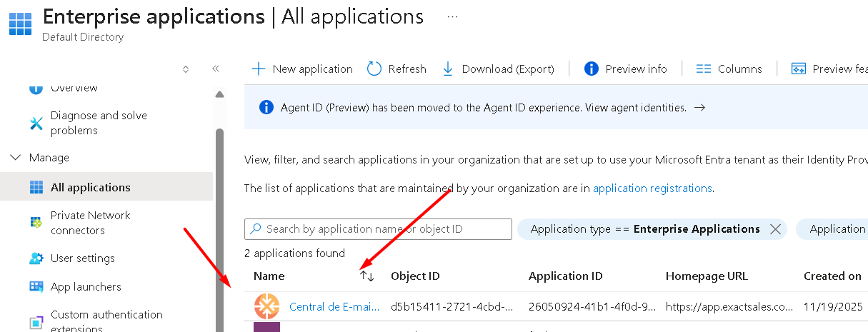Screen dimensions: 868x332
Task: Click the Central de E-mai orange app logo
Action: [266, 306]
